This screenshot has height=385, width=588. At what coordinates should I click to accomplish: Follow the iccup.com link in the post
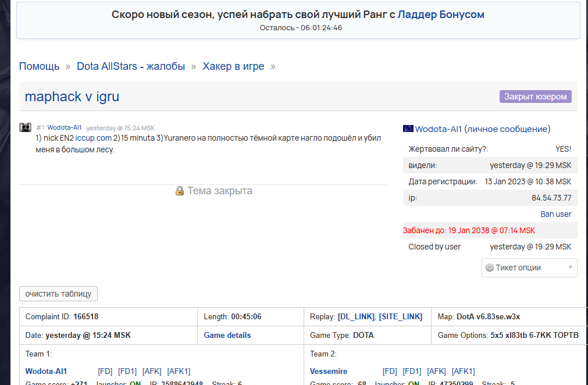click(94, 138)
